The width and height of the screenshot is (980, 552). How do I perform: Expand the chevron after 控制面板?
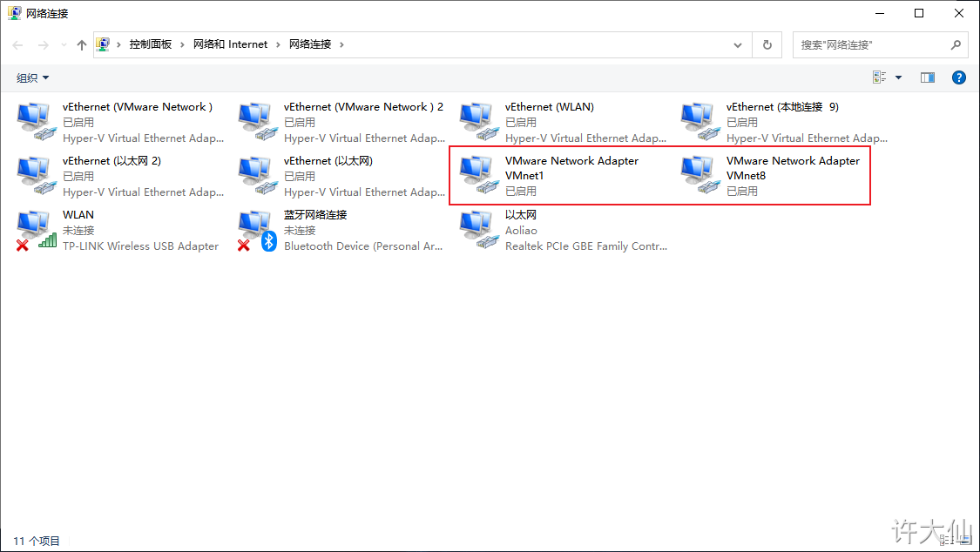coord(183,45)
